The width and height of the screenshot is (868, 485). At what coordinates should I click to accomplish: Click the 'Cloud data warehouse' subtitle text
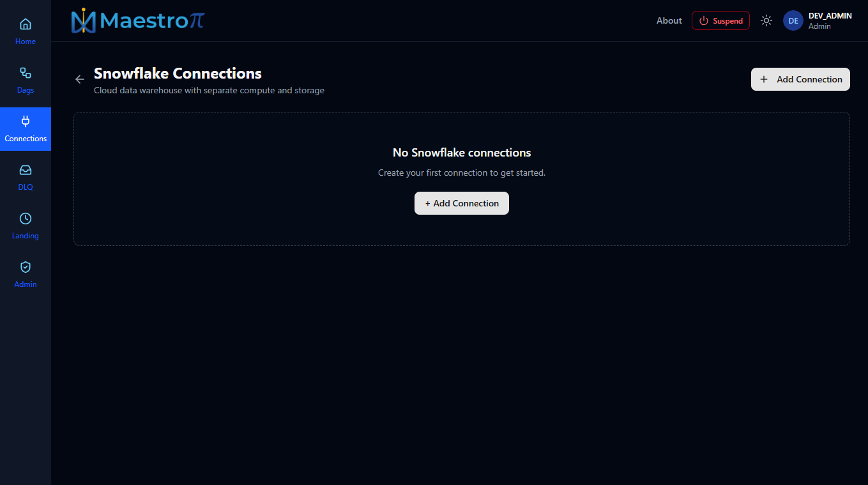(x=209, y=91)
